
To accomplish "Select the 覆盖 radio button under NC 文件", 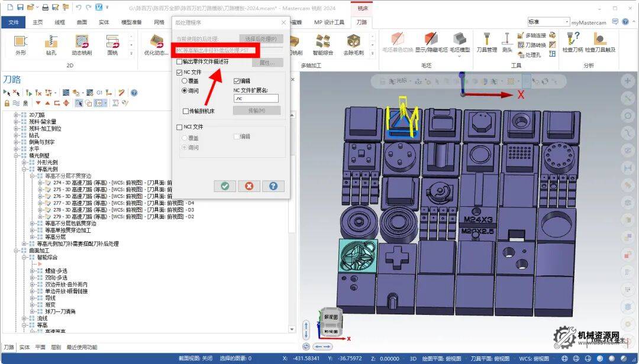I will coord(185,81).
